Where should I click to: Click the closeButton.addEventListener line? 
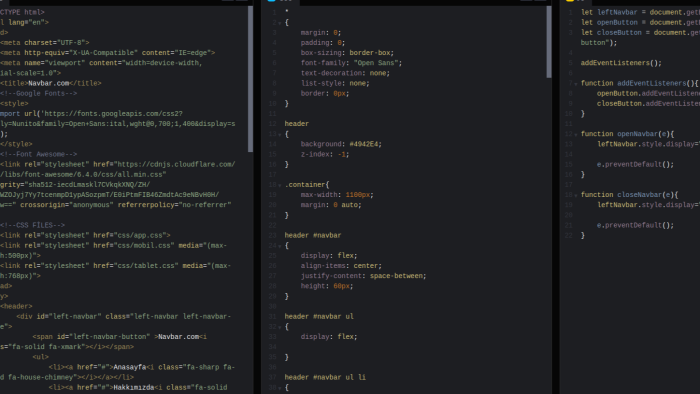coord(648,104)
